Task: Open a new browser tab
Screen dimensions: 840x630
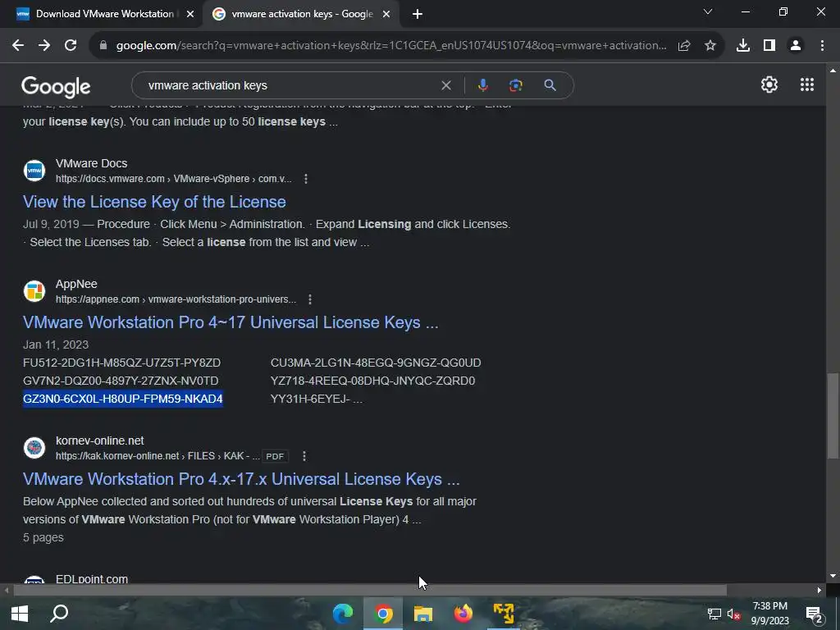Action: coord(418,15)
